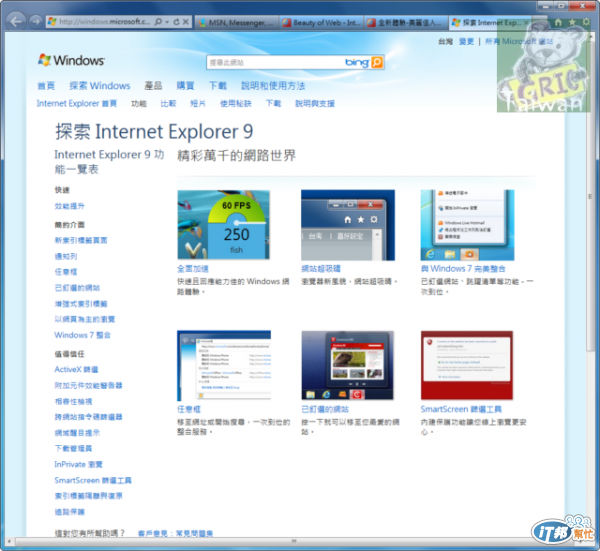The height and width of the screenshot is (551, 600).
Task: Open the 60 FPS fish tank thumbnail
Action: point(223,225)
